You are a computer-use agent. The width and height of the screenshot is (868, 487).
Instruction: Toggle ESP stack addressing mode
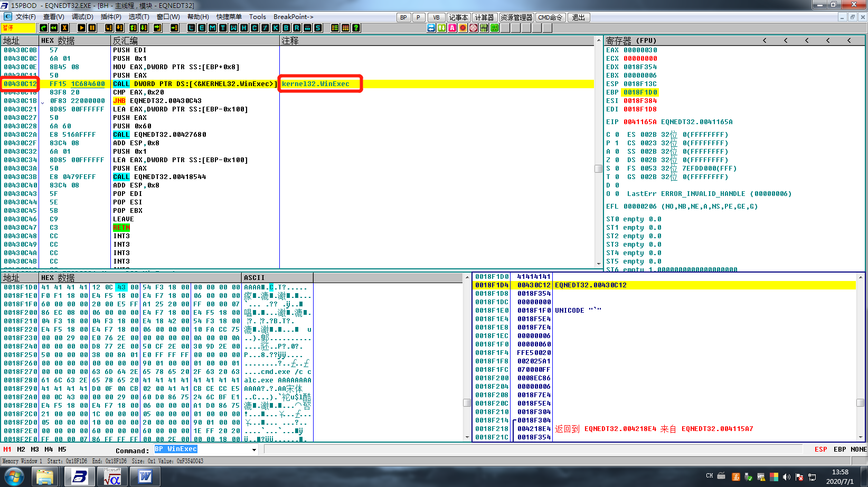(x=821, y=449)
